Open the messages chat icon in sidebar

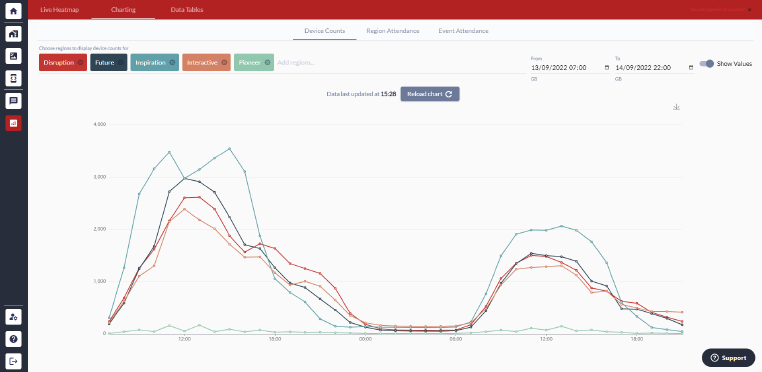14,101
